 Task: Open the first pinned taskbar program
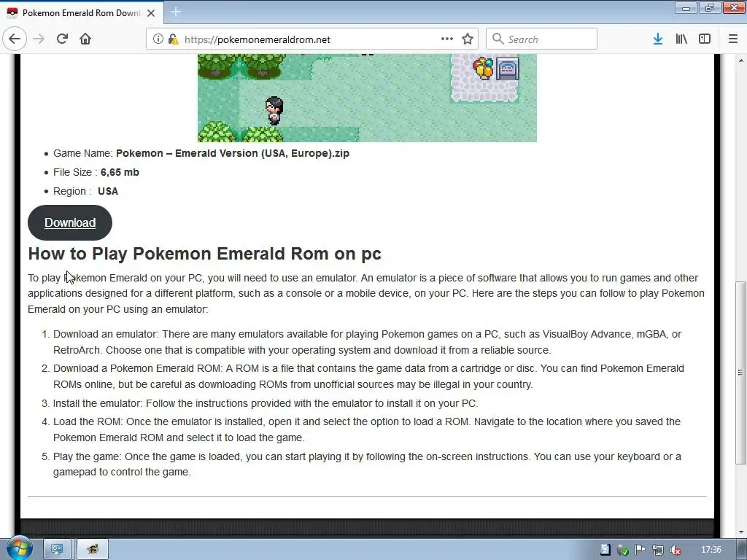[x=57, y=550]
